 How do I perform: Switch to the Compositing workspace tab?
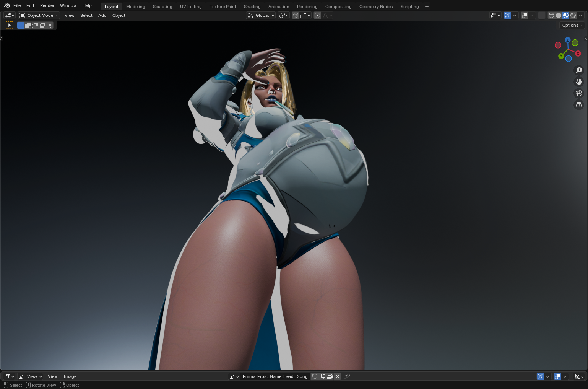(338, 7)
